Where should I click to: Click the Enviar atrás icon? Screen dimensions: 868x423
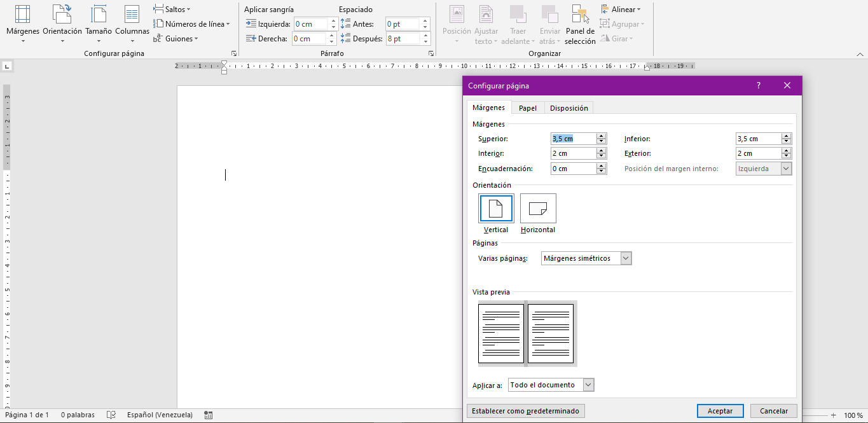[550, 24]
